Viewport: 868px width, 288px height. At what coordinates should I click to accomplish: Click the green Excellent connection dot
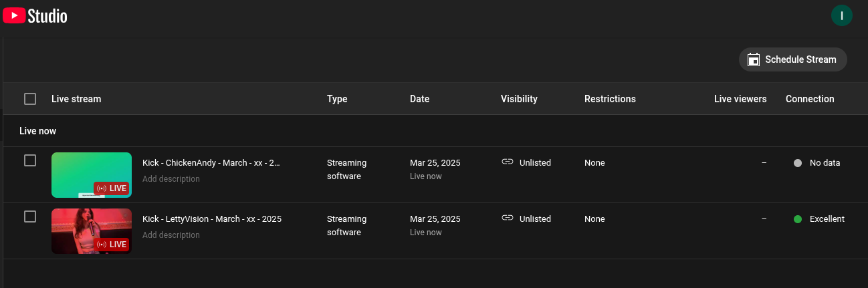pyautogui.click(x=797, y=219)
